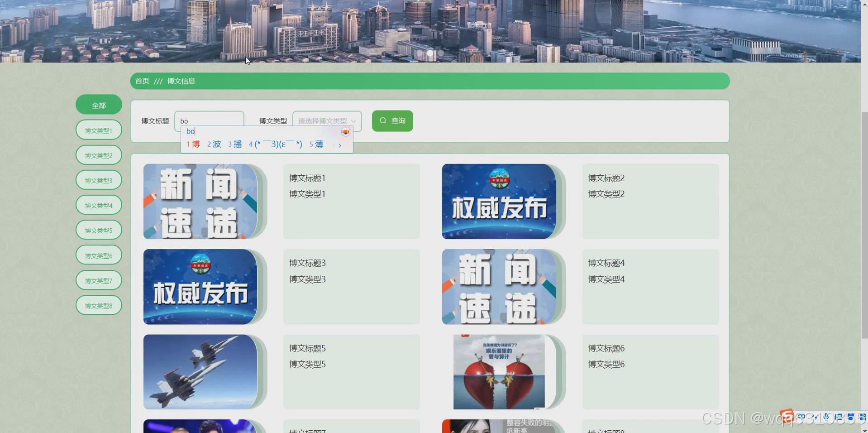Click the previous-page chevron in the candidate list
The width and height of the screenshot is (868, 433).
click(x=333, y=145)
